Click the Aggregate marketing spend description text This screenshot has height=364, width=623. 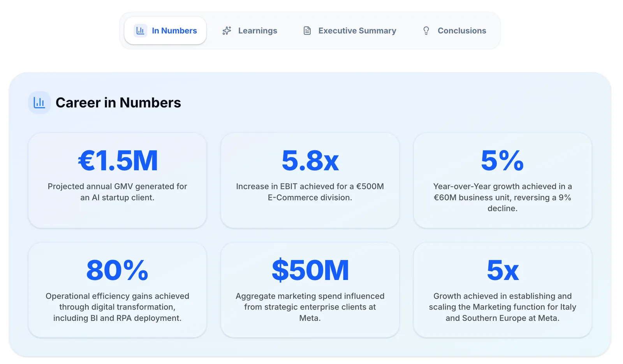310,307
